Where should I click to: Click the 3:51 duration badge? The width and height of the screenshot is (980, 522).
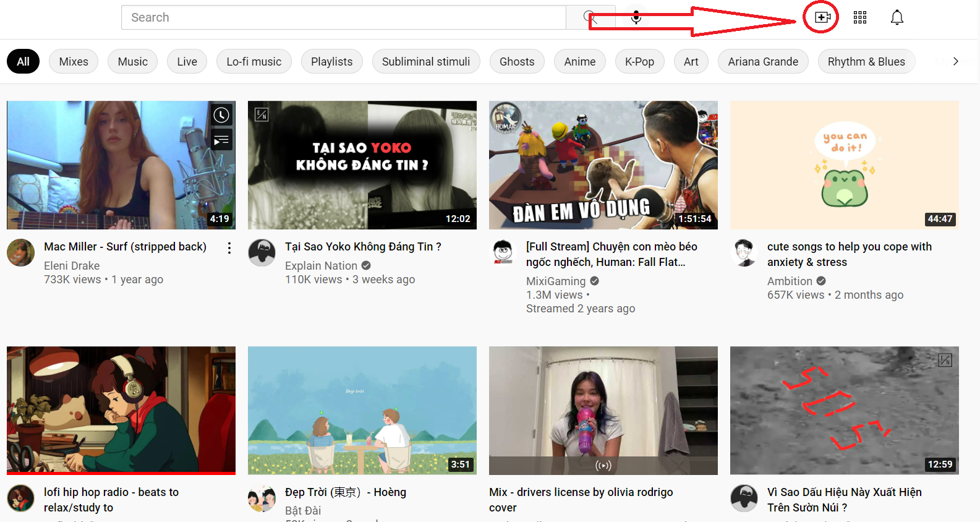pyautogui.click(x=460, y=464)
